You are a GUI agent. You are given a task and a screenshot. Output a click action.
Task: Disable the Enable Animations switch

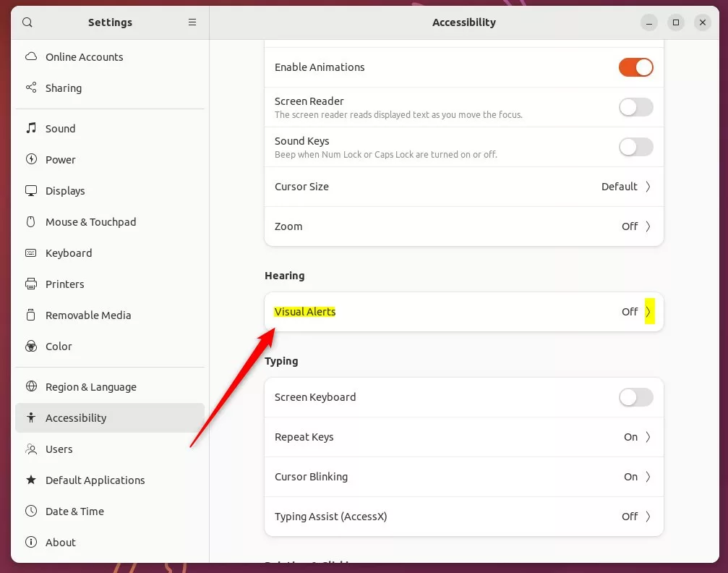coord(635,67)
